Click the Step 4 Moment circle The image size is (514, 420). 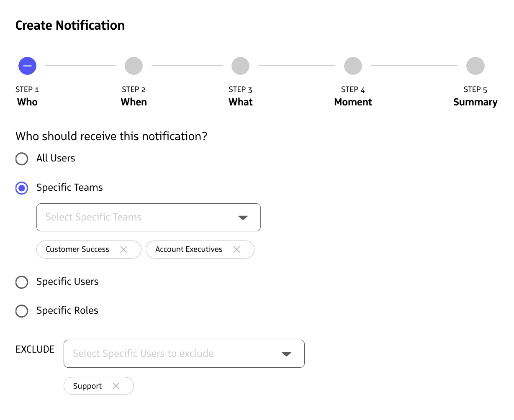pyautogui.click(x=352, y=66)
